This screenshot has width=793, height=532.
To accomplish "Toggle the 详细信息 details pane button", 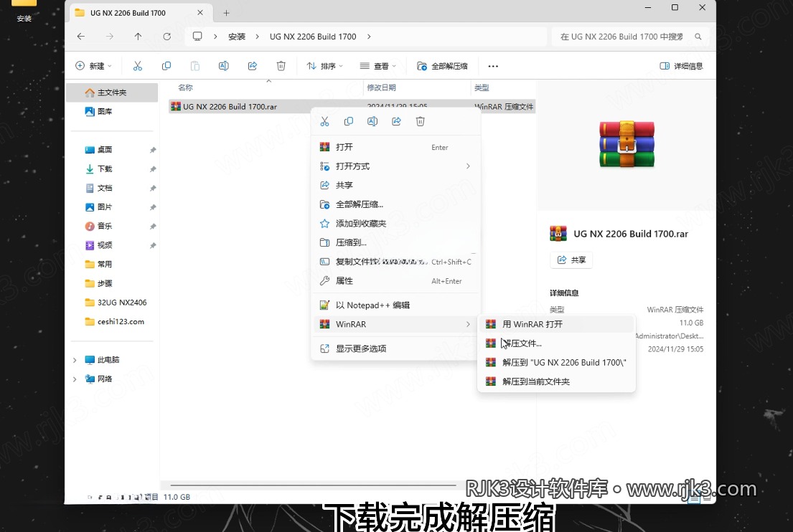I will [x=681, y=66].
